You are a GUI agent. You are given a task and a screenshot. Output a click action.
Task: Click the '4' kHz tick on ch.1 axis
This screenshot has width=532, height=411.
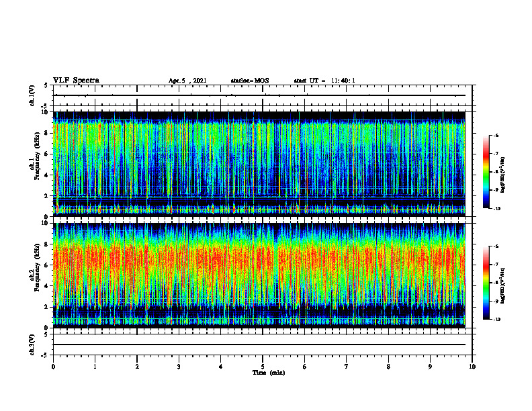coord(46,175)
